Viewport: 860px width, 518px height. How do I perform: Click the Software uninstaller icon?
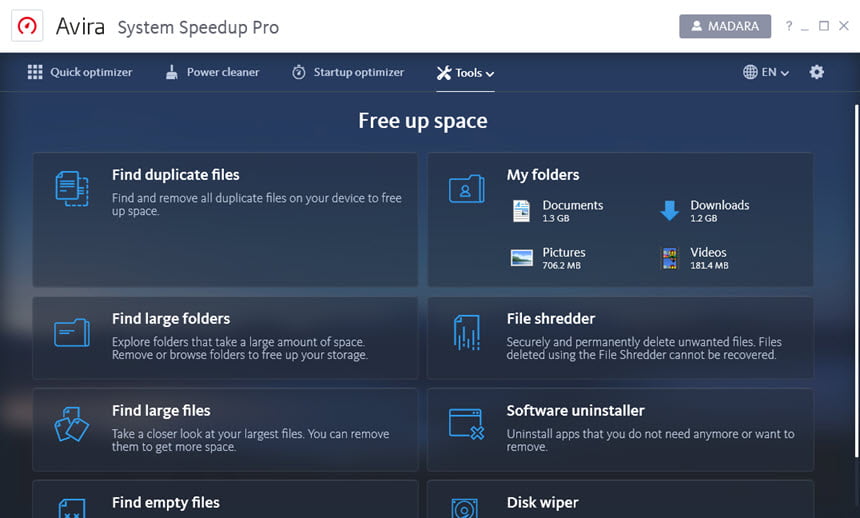(466, 424)
